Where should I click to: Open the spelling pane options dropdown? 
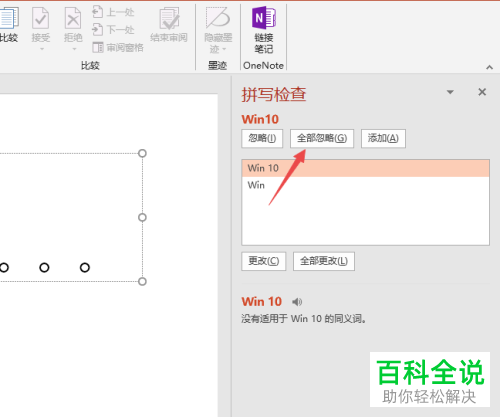click(450, 92)
